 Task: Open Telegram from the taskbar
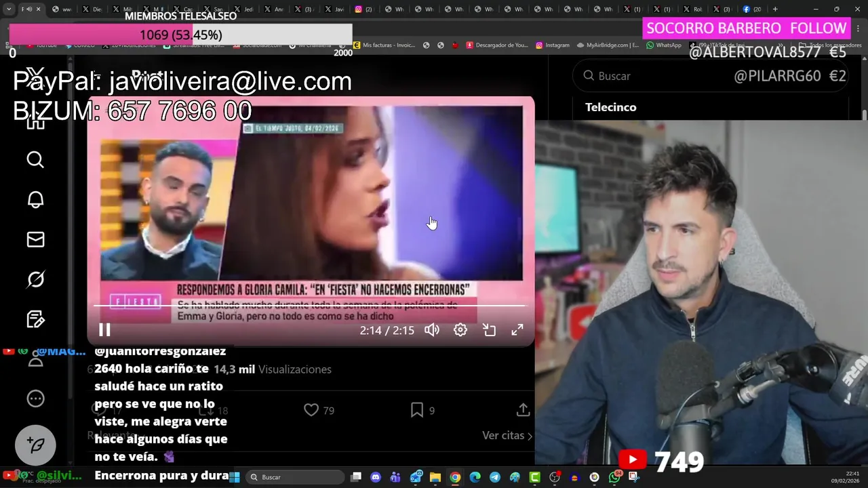[495, 477]
